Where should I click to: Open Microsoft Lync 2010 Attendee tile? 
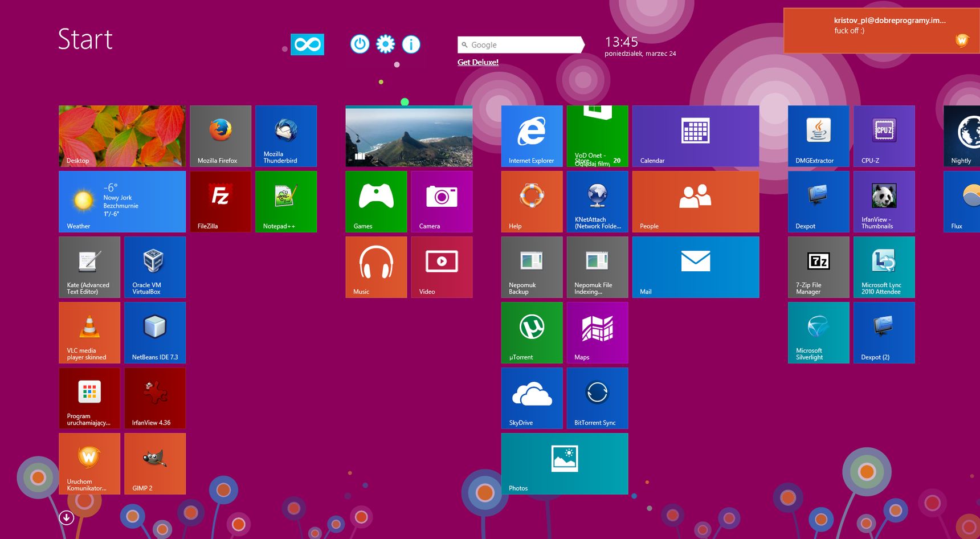coord(884,267)
